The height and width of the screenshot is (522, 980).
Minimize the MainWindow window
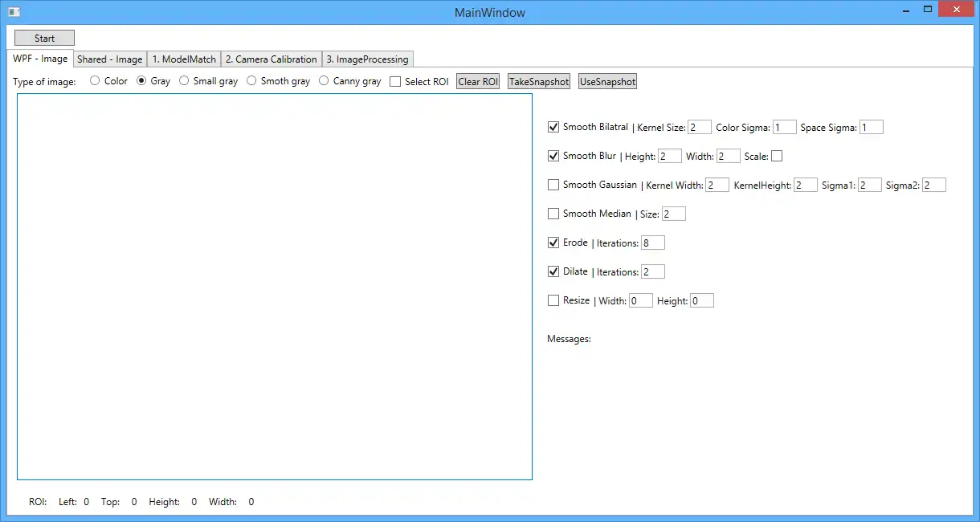coord(905,10)
